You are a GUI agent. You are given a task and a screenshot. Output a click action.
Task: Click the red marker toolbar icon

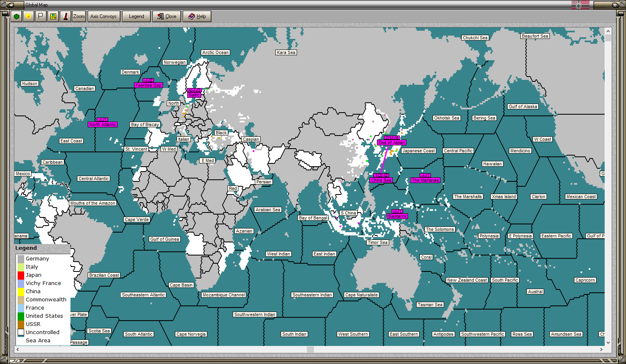click(x=65, y=16)
